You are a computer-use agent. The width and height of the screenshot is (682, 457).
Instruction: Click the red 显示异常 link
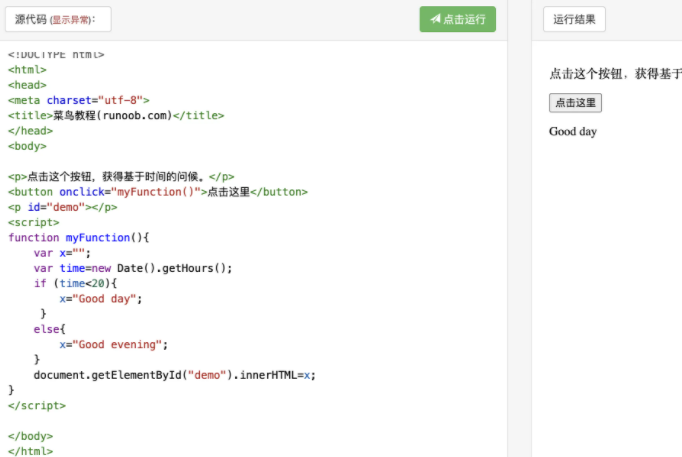point(70,20)
